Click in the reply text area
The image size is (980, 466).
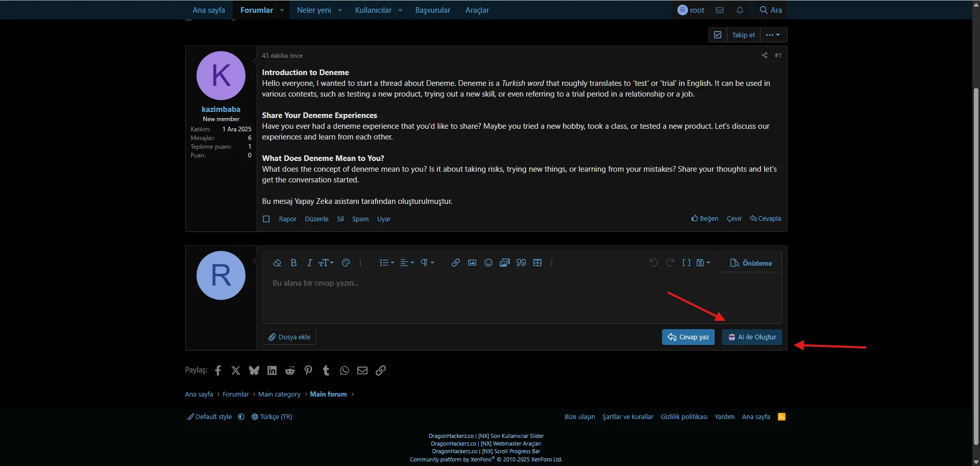pos(459,296)
